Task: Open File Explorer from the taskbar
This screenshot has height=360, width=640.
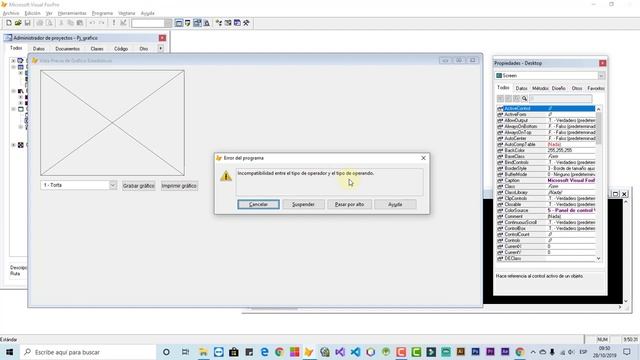Action: [203, 352]
